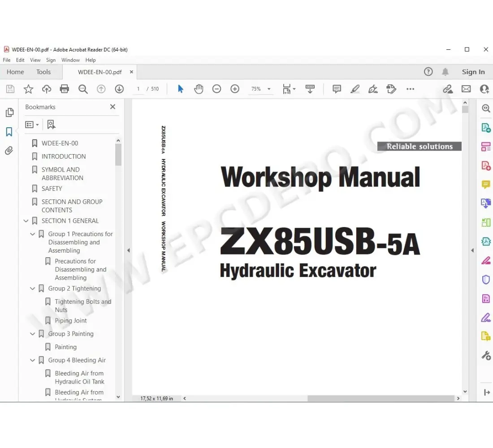Open the SAFETY bookmark
Image resolution: width=493 pixels, height=448 pixels.
click(x=52, y=189)
